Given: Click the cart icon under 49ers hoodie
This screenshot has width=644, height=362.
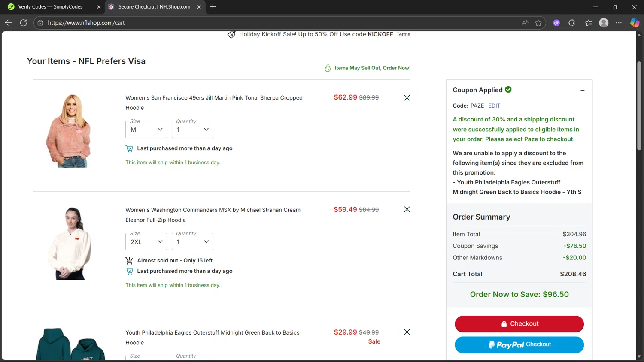Looking at the screenshot, I should [129, 149].
